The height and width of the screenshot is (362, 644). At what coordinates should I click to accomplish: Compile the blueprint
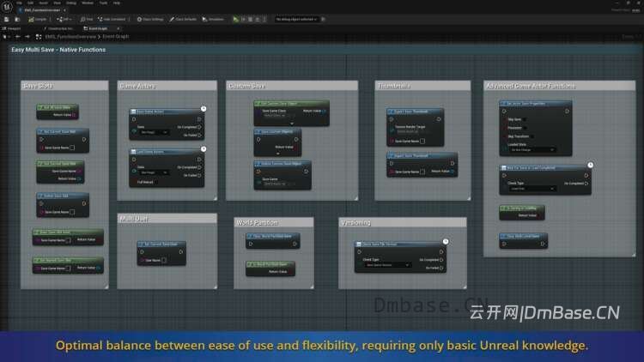pyautogui.click(x=38, y=19)
